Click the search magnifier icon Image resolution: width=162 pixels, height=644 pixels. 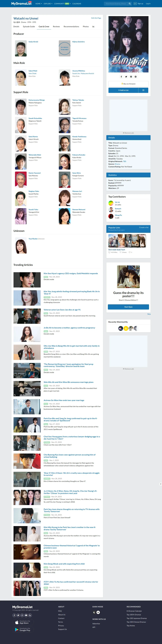point(130,4)
